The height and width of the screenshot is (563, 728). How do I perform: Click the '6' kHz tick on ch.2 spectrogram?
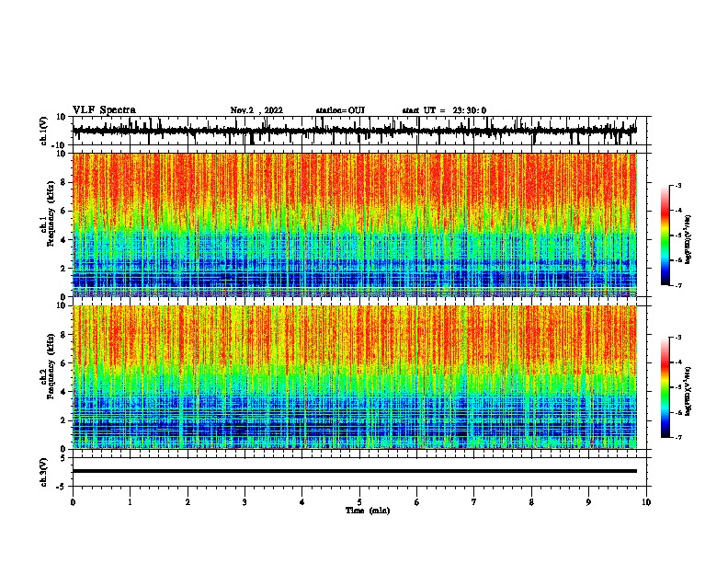(63, 363)
